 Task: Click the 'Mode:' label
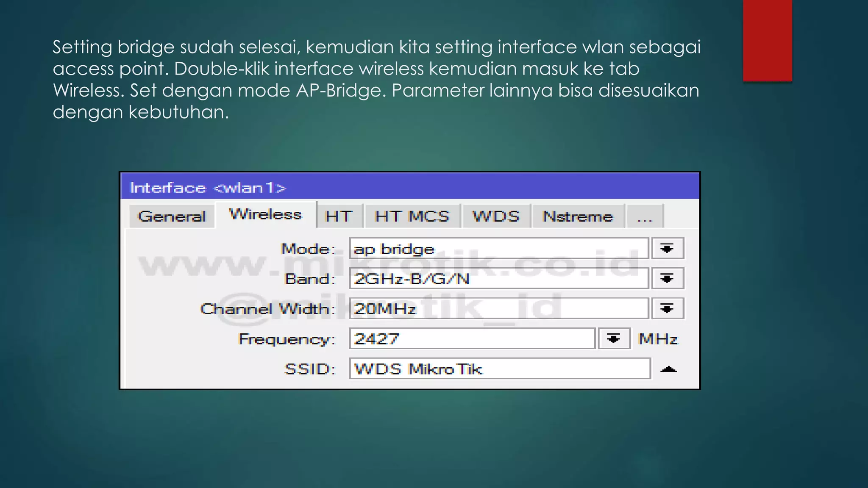point(308,249)
